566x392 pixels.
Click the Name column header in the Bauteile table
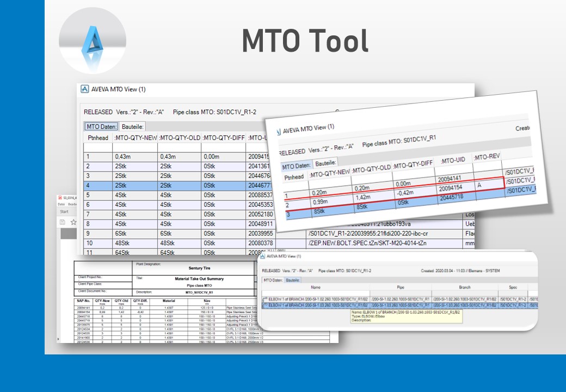click(x=315, y=287)
